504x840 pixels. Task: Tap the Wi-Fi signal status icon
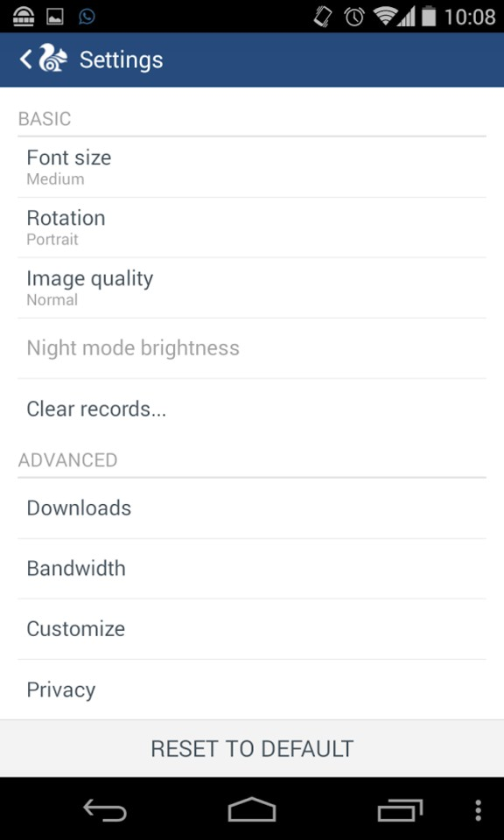[x=387, y=17]
